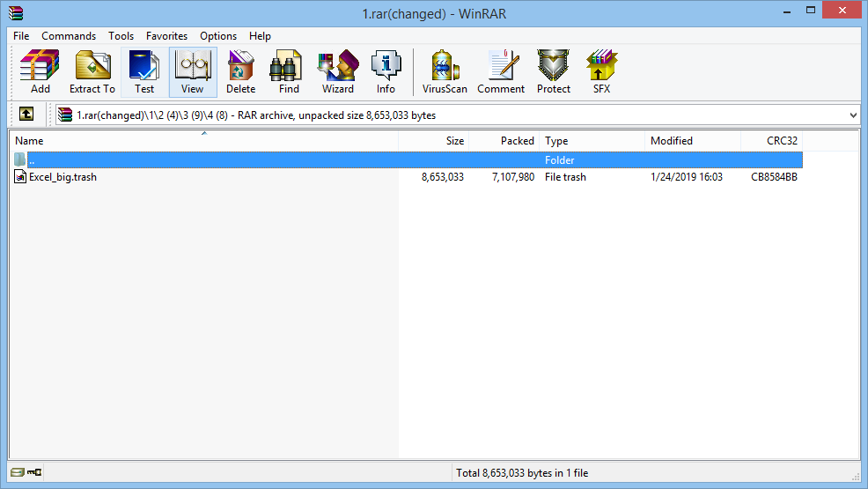The image size is (868, 489).
Task: Maximize the WinRAR window
Action: pyautogui.click(x=811, y=11)
